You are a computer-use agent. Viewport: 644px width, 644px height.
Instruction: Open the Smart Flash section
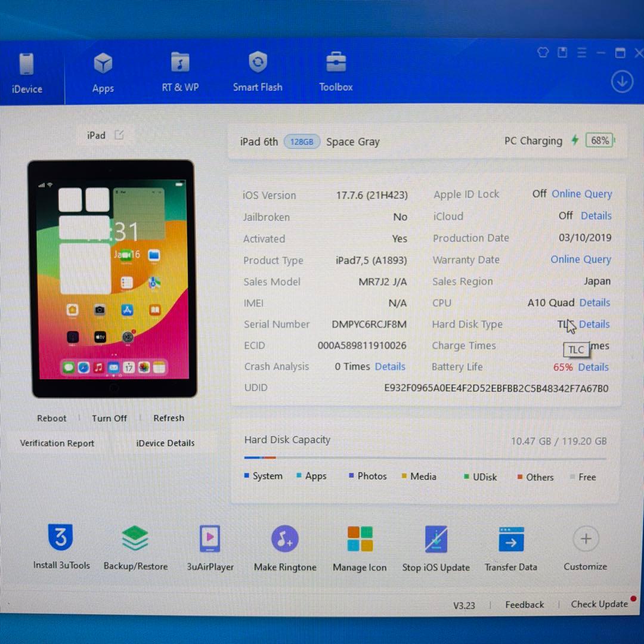point(258,70)
